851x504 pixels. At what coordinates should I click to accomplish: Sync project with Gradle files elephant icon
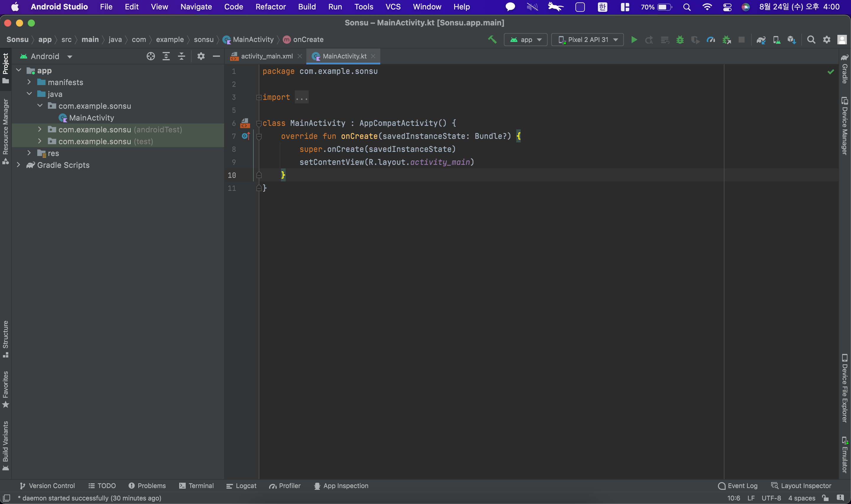click(761, 40)
